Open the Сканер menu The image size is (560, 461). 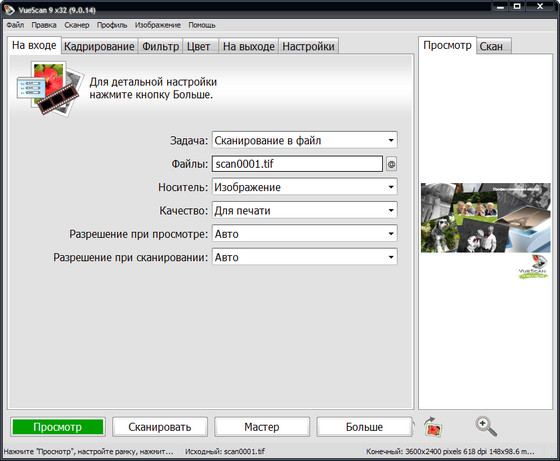pyautogui.click(x=76, y=25)
